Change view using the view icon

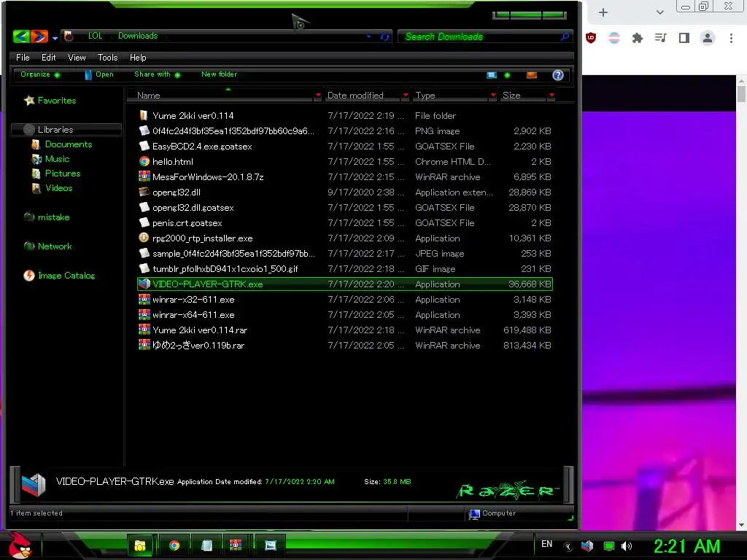pos(491,75)
